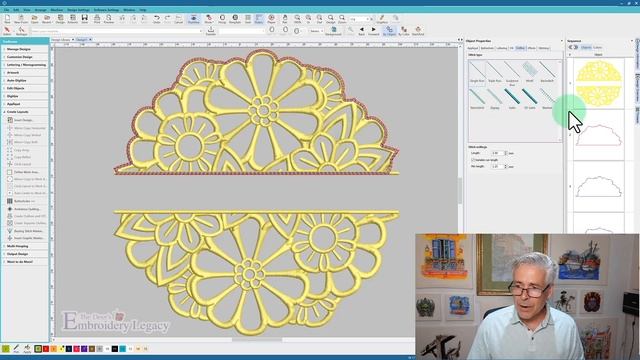Expand the Manage Designs toolbox section

pos(25,49)
